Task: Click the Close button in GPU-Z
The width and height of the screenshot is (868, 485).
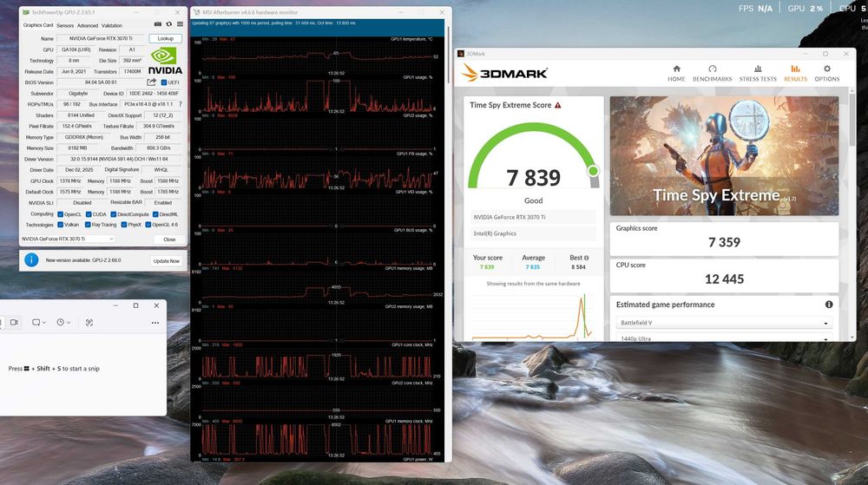Action: click(169, 239)
